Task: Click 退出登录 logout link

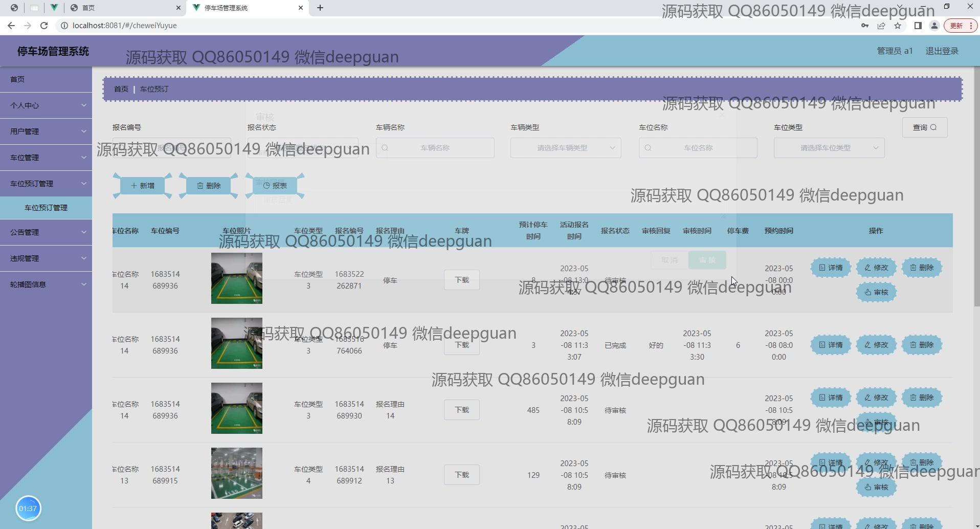Action: click(942, 51)
